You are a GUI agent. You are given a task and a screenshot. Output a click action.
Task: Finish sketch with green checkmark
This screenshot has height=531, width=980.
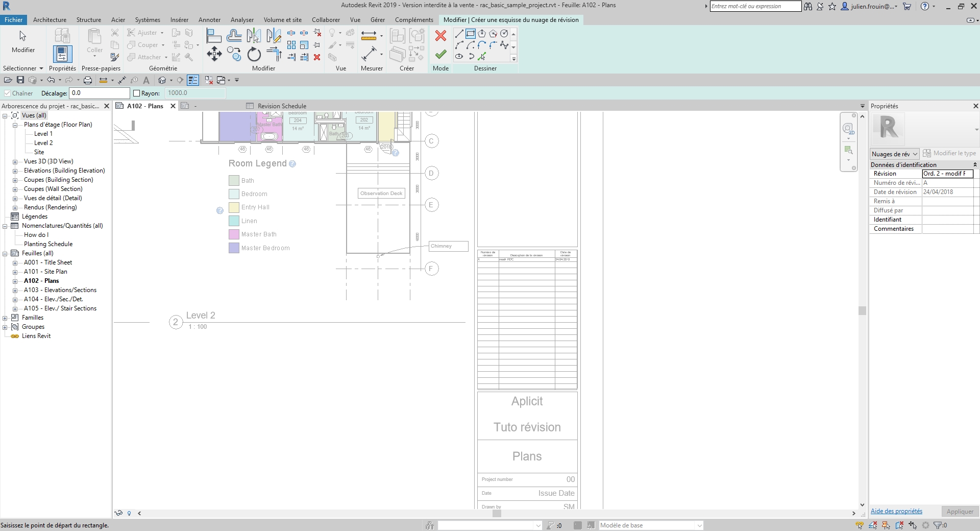tap(440, 54)
